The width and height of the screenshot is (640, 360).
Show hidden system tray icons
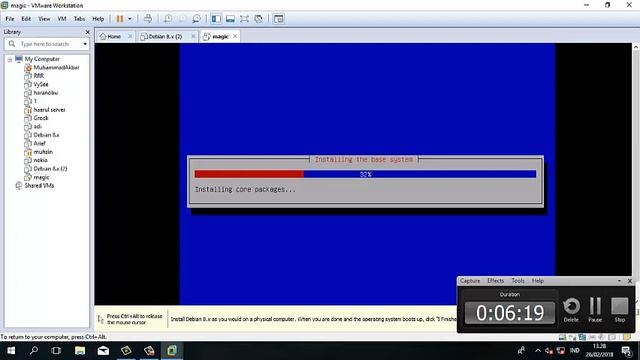click(538, 351)
